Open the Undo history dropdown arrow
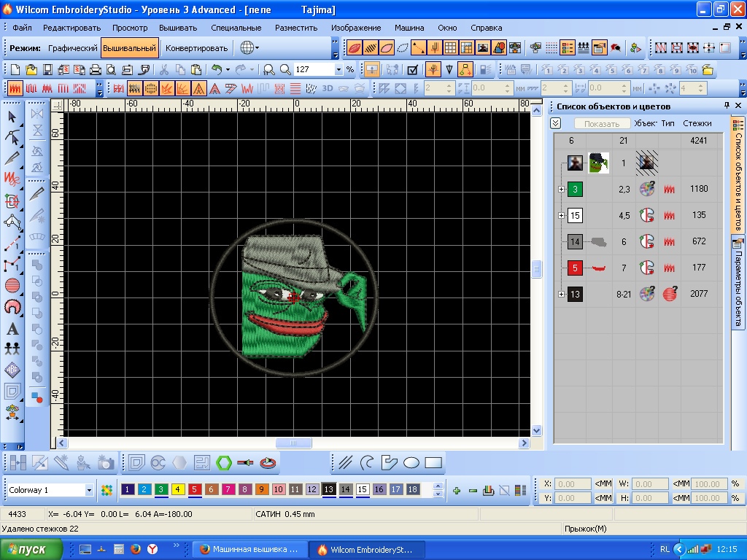This screenshot has width=747, height=560. tap(228, 70)
